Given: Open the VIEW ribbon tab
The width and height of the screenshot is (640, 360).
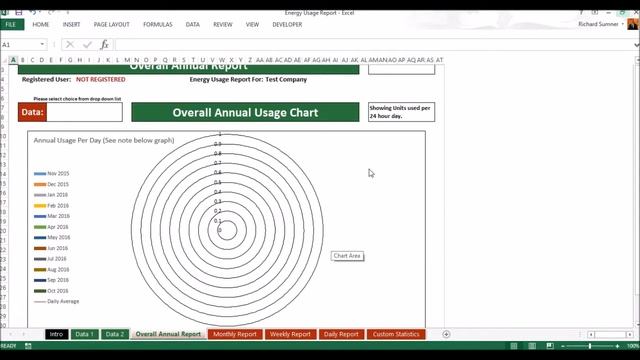Looking at the screenshot, I should (x=252, y=24).
